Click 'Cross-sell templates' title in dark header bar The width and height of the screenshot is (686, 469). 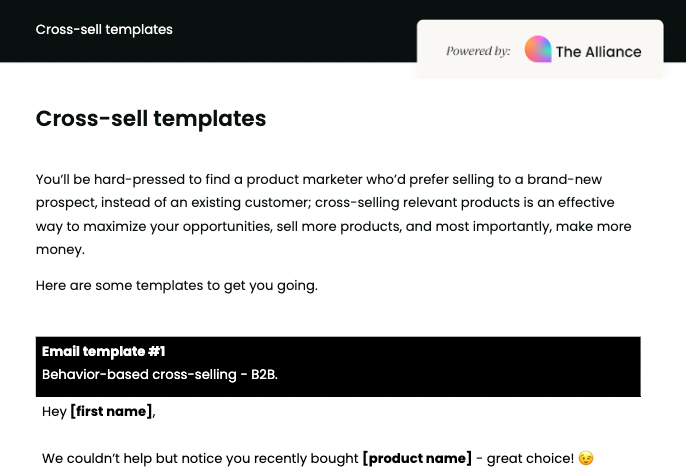[104, 29]
